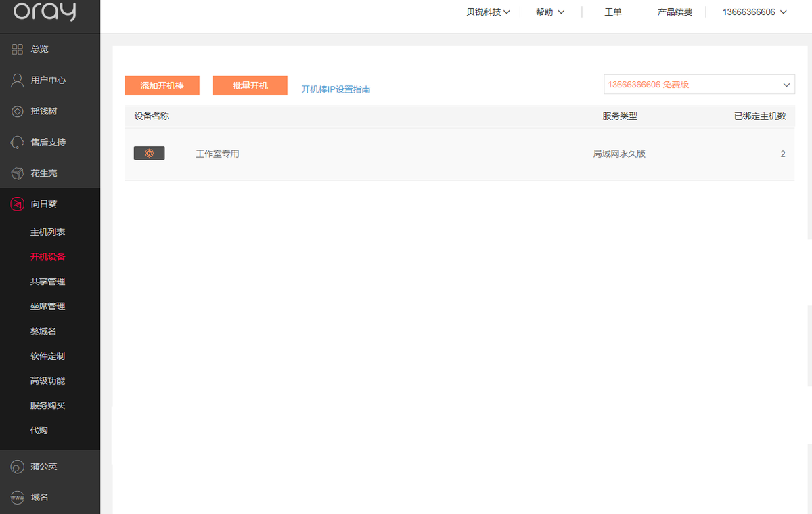Click the 用户中心 person icon
The width and height of the screenshot is (812, 514).
coord(18,80)
